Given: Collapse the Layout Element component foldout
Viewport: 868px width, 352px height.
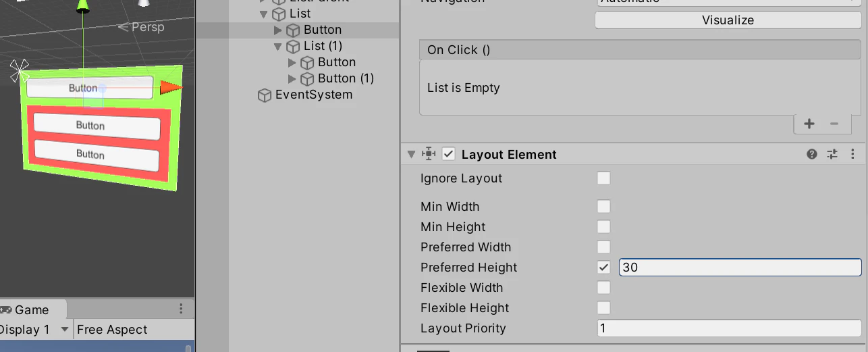Looking at the screenshot, I should point(411,154).
